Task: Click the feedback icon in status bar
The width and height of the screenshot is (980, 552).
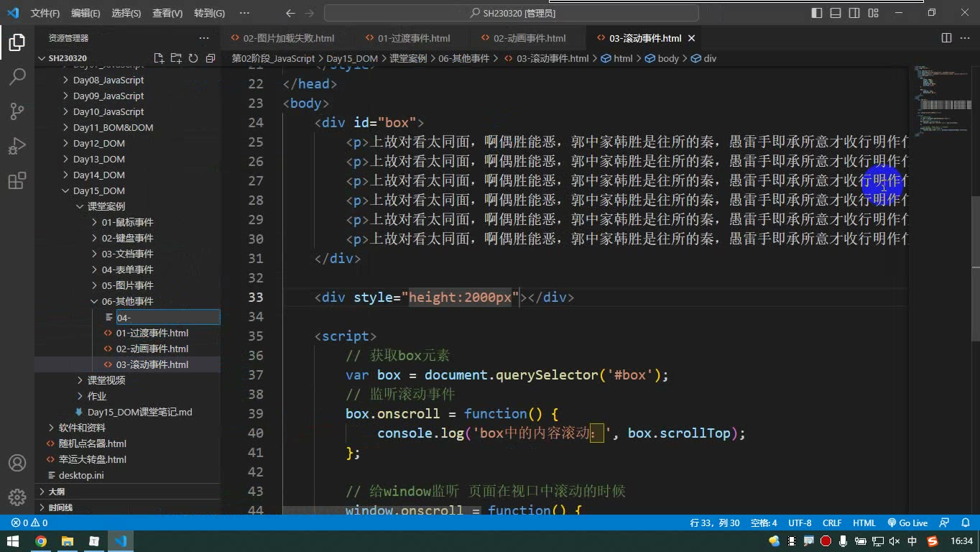Action: pos(945,523)
